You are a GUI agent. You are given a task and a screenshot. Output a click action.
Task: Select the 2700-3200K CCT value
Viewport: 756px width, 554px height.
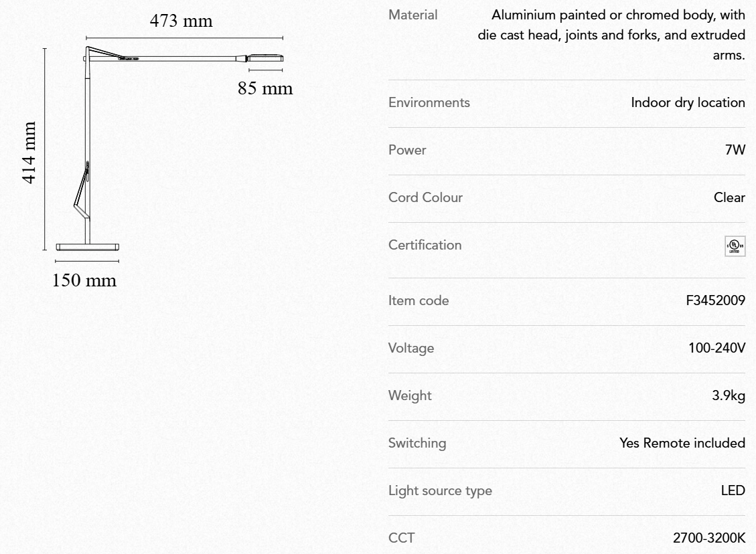pyautogui.click(x=708, y=539)
